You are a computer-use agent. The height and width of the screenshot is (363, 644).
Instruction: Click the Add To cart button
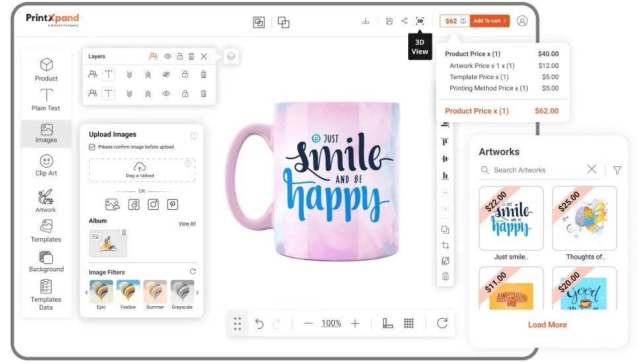pos(489,21)
